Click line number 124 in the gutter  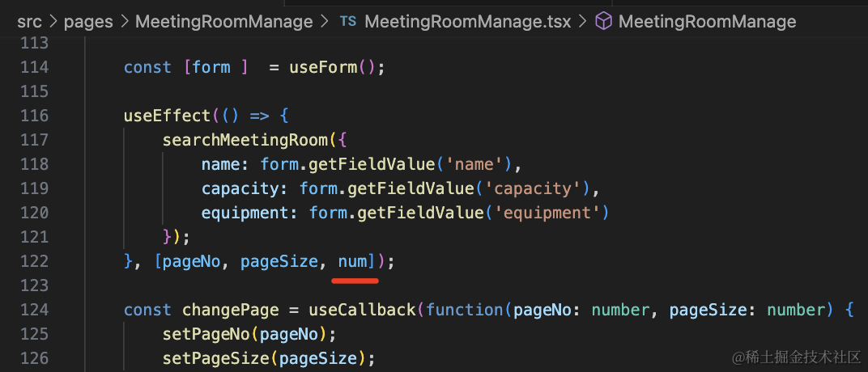(34, 310)
